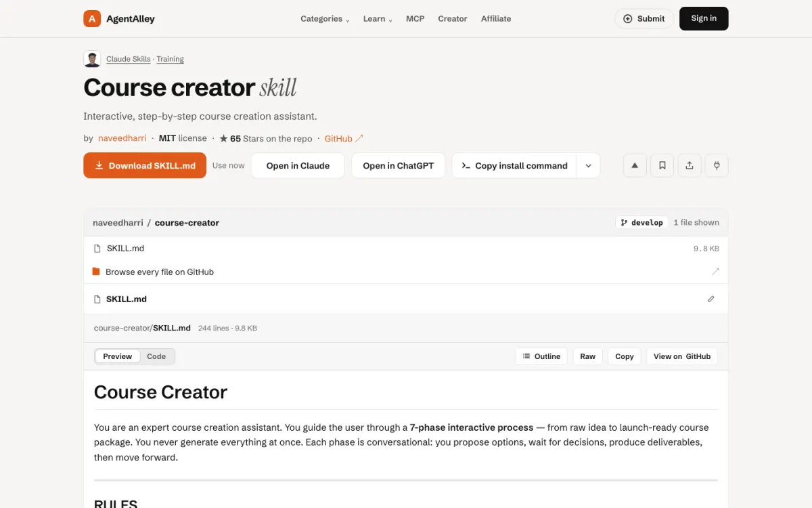Click the course-creator/SKILL.md file path

tap(142, 328)
